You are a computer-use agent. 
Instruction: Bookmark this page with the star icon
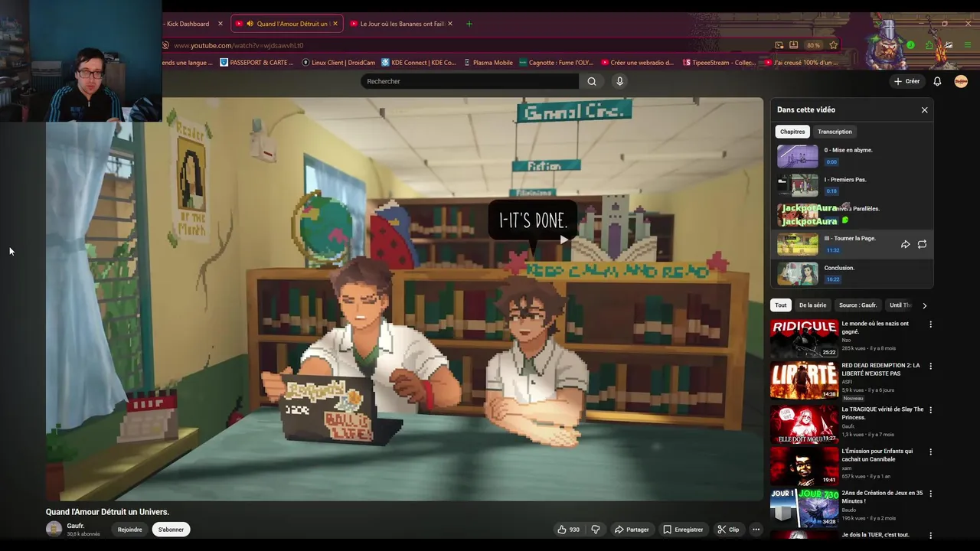tap(833, 45)
